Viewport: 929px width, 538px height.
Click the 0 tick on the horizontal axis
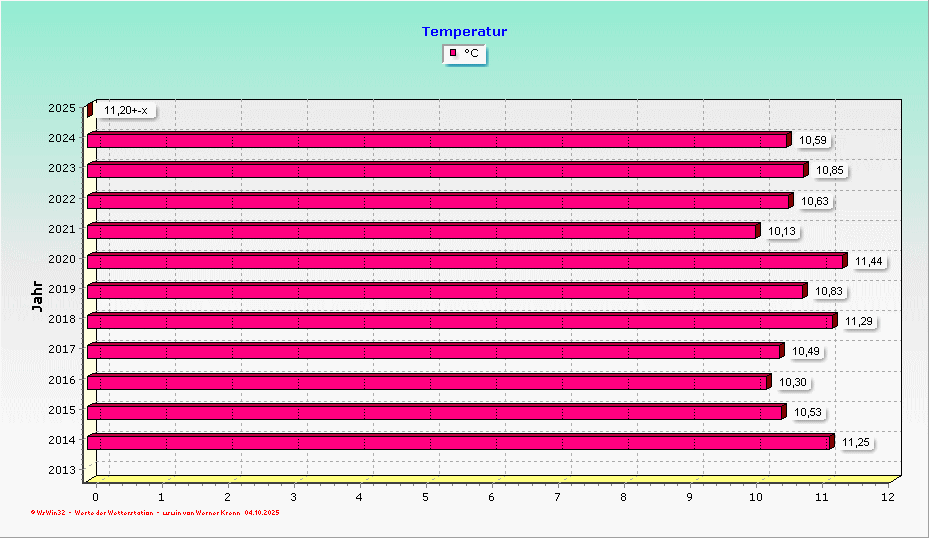click(x=96, y=496)
